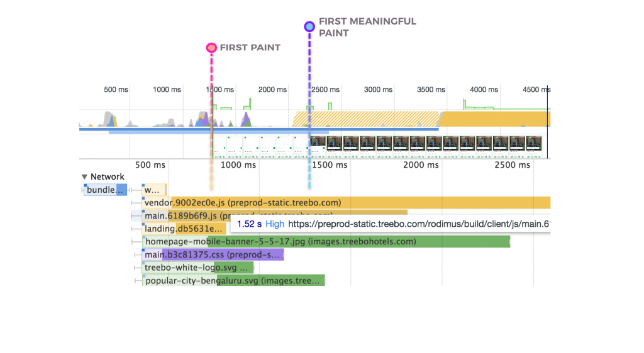644x353 pixels.
Task: Select the bundle request bar
Action: [x=106, y=190]
